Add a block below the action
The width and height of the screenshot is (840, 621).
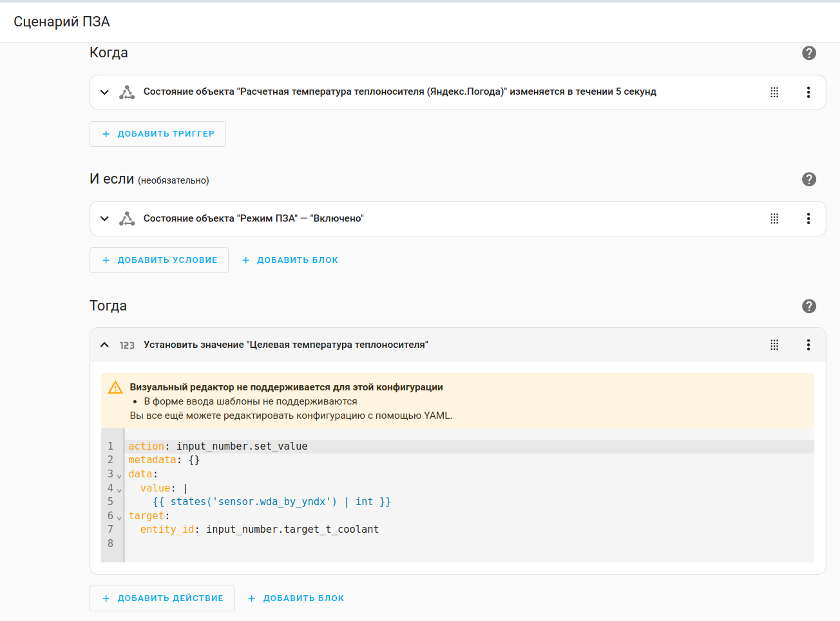(x=296, y=598)
